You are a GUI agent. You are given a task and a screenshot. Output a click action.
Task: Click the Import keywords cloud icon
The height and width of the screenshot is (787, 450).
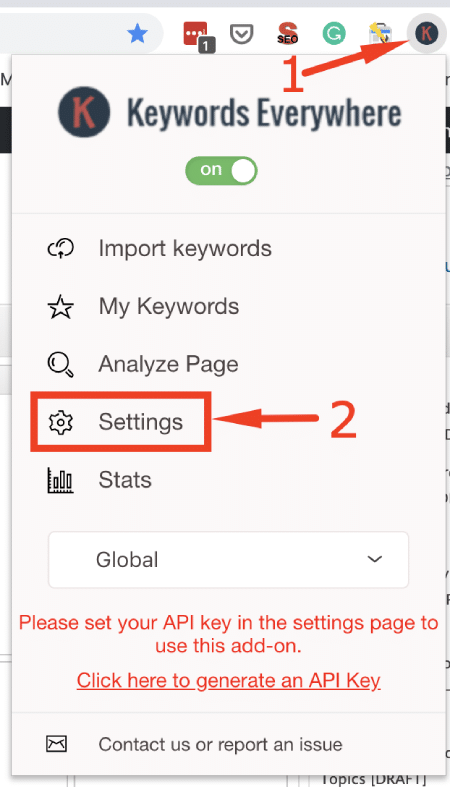pos(61,248)
